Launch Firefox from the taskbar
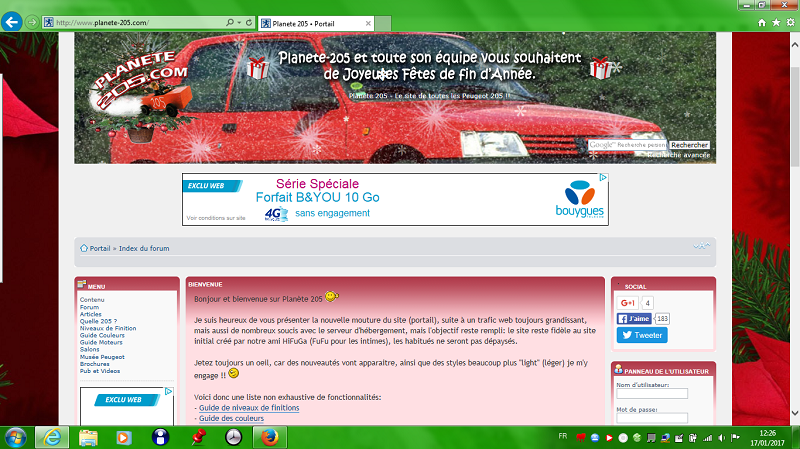Screen dimensions: 800x449 (269, 437)
